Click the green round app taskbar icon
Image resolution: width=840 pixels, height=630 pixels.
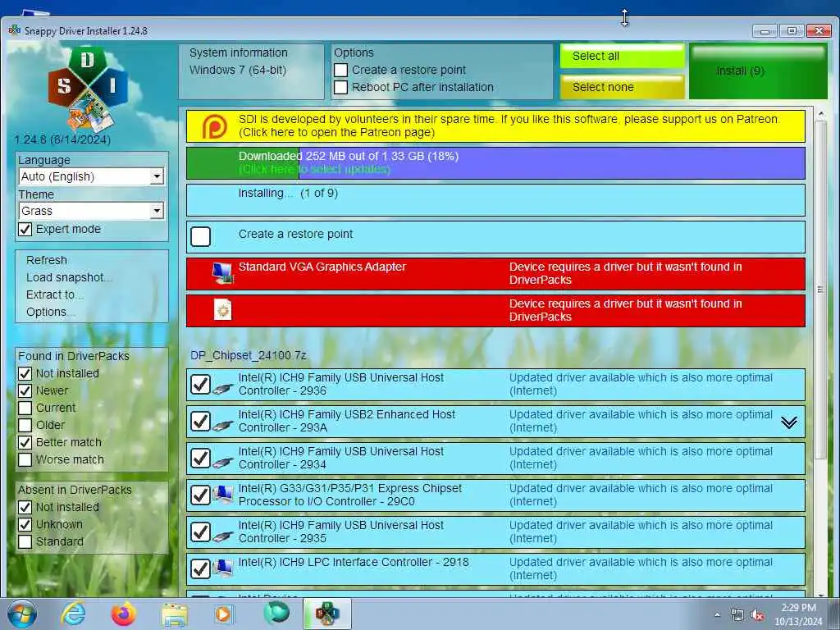tap(276, 613)
